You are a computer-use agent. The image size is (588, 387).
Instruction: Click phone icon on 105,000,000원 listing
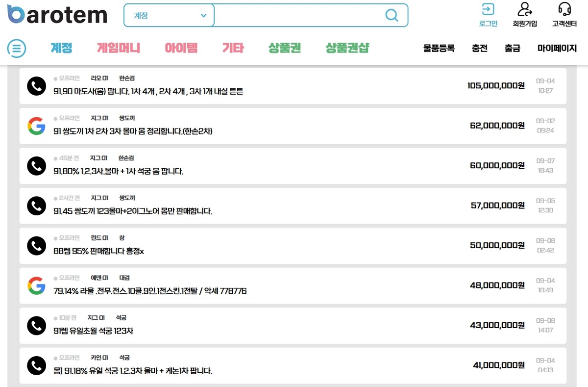point(36,86)
